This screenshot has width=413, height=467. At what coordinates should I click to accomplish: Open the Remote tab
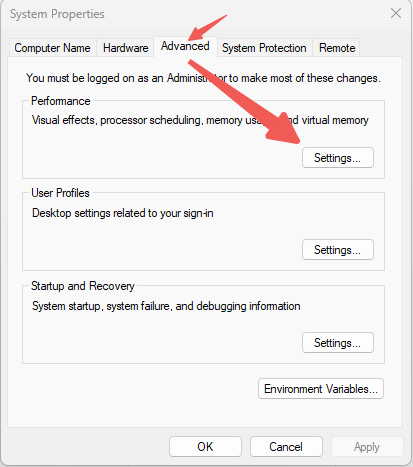(337, 48)
